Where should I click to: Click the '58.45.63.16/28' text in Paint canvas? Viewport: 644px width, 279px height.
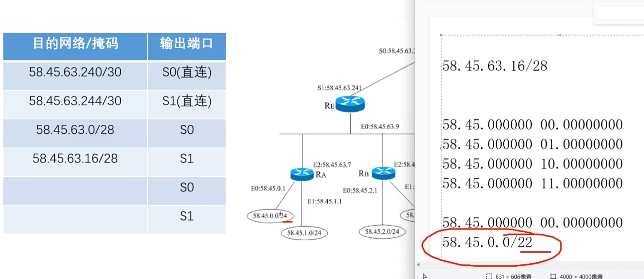pyautogui.click(x=495, y=66)
